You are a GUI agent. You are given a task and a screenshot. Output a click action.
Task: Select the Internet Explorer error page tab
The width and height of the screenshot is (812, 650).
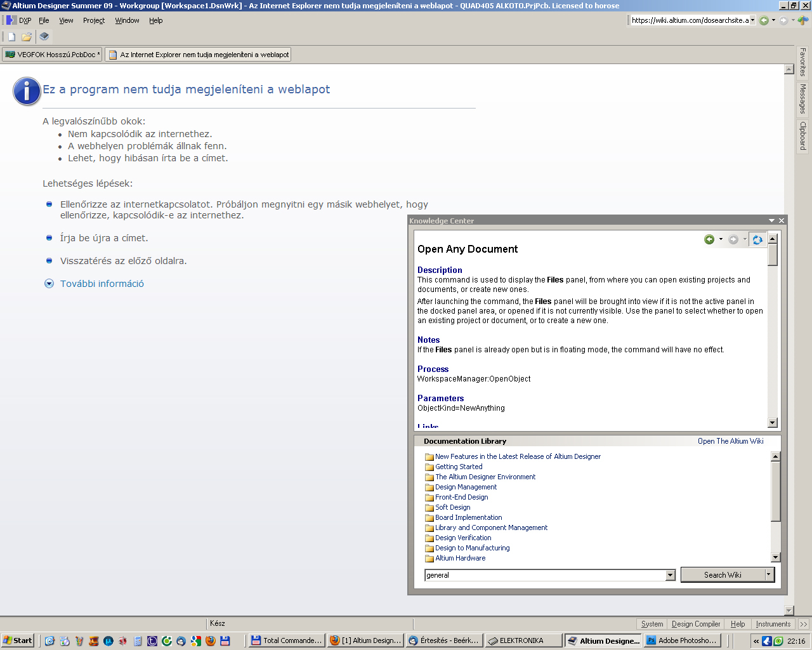(x=198, y=55)
